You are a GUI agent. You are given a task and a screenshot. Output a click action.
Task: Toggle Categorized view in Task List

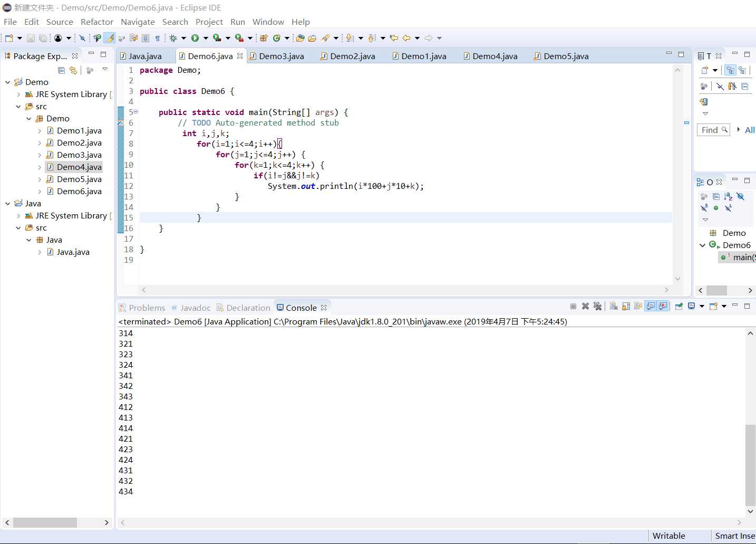(730, 70)
